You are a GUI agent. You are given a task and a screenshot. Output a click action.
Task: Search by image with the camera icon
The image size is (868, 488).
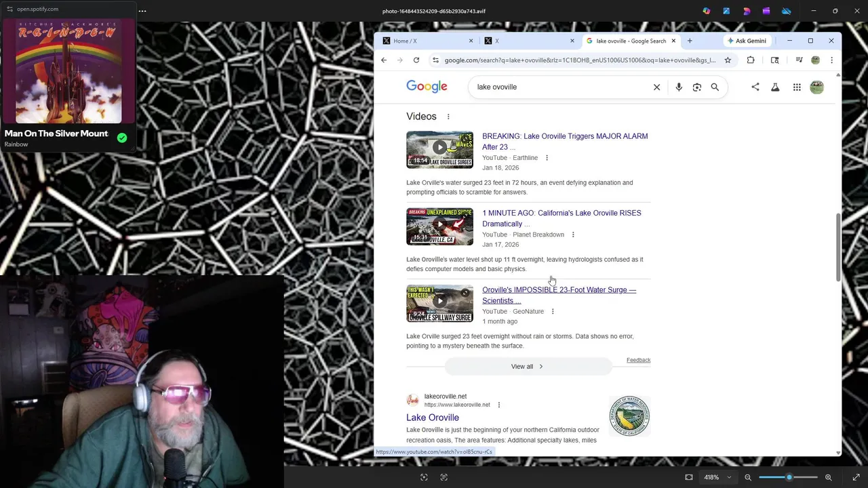pos(697,87)
